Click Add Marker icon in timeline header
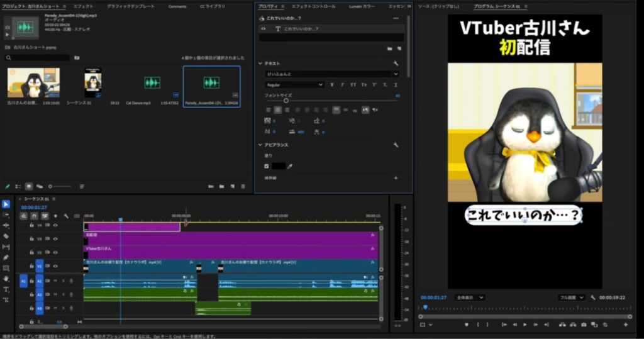This screenshot has height=339, width=644. click(55, 216)
